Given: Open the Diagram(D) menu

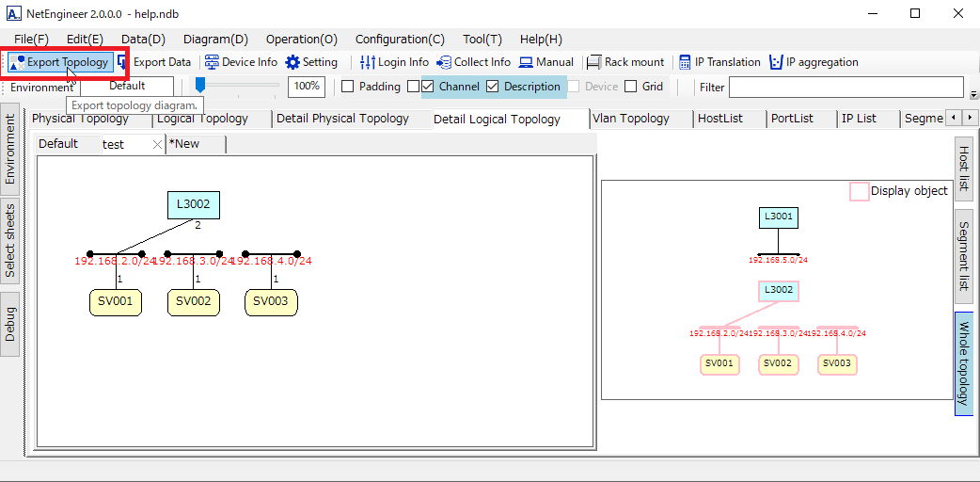Looking at the screenshot, I should coord(215,40).
